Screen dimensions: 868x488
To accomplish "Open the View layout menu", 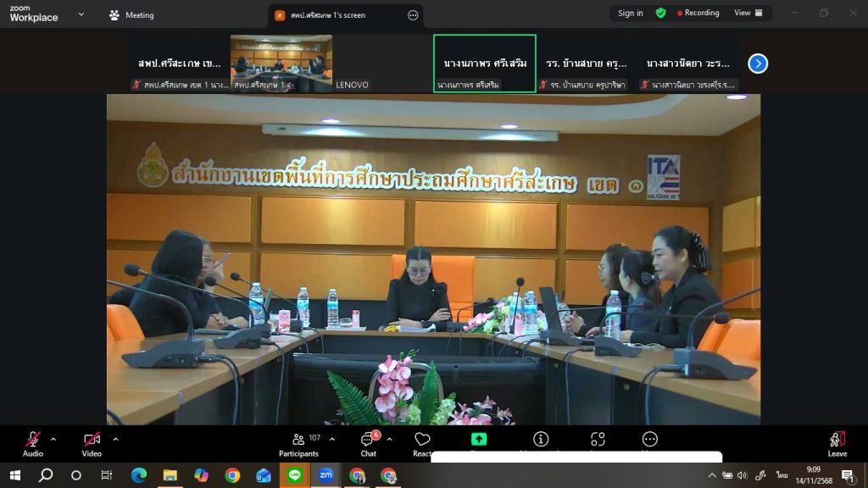I will (x=748, y=13).
